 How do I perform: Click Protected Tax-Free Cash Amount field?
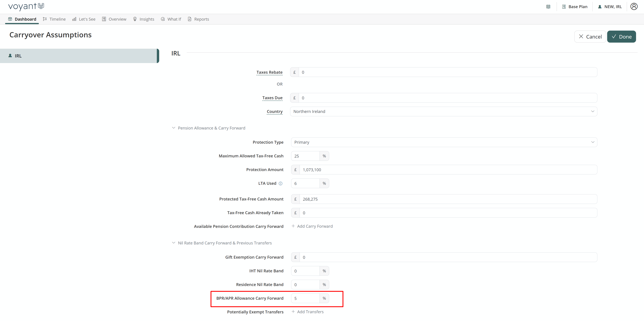(448, 199)
